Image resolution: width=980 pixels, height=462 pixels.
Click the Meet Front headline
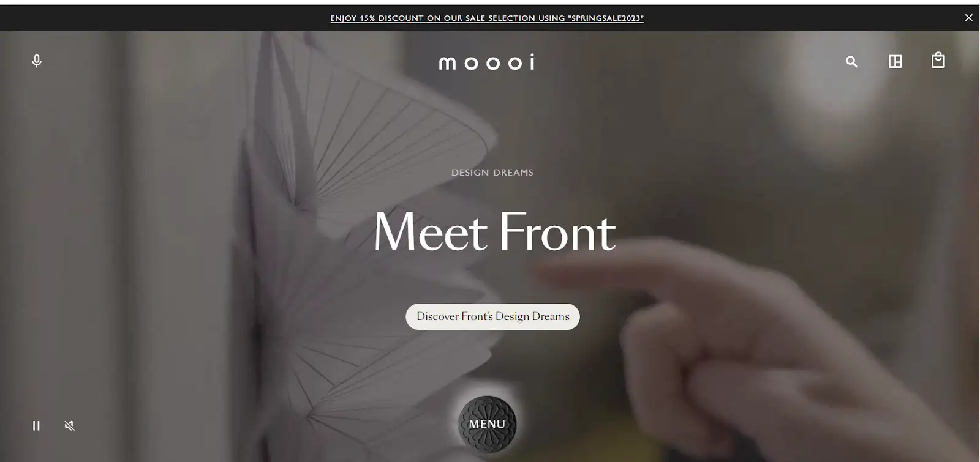pyautogui.click(x=494, y=232)
